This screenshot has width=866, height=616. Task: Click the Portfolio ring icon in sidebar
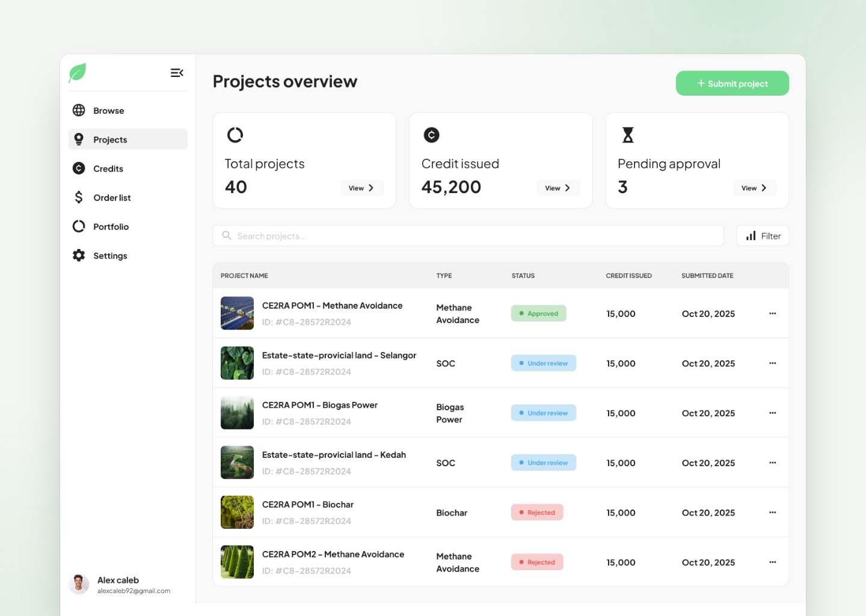tap(79, 226)
